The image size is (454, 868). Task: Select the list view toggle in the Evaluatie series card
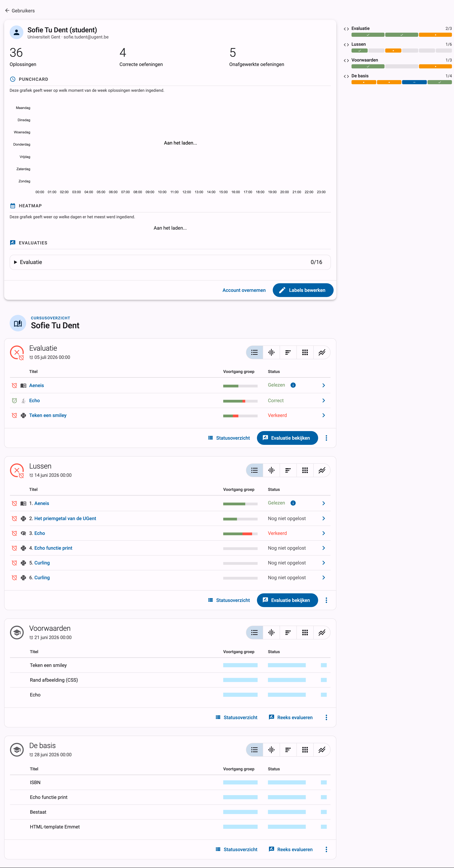255,353
